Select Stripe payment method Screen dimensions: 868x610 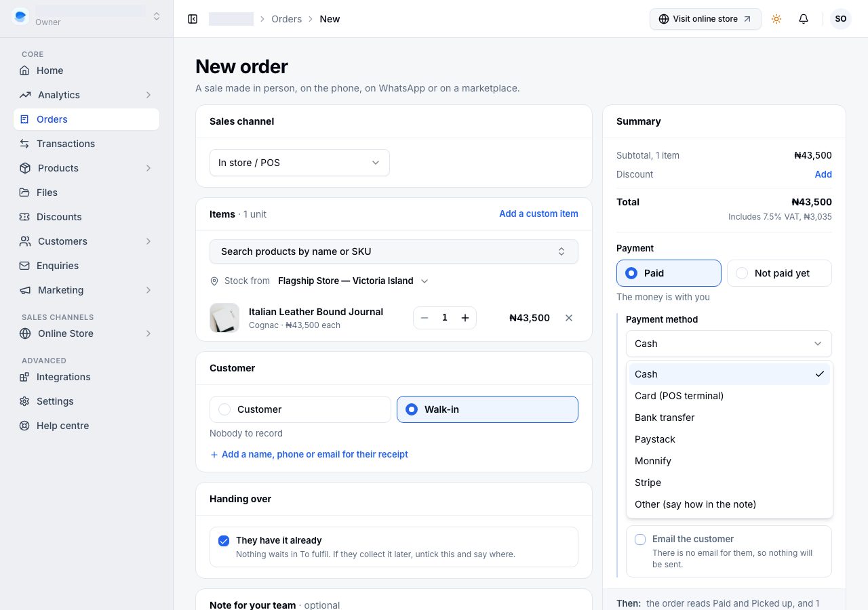(730, 483)
